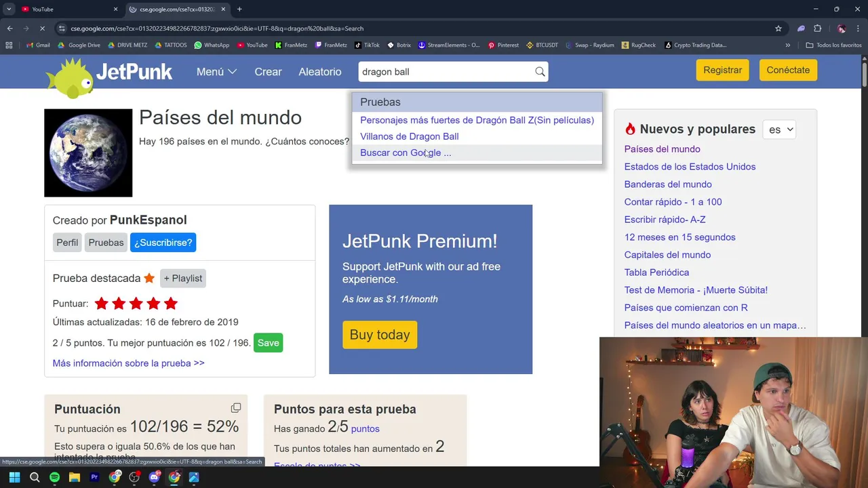This screenshot has height=488, width=868.
Task: Click the search magnifier icon in JetPunk search box
Action: [x=540, y=72]
